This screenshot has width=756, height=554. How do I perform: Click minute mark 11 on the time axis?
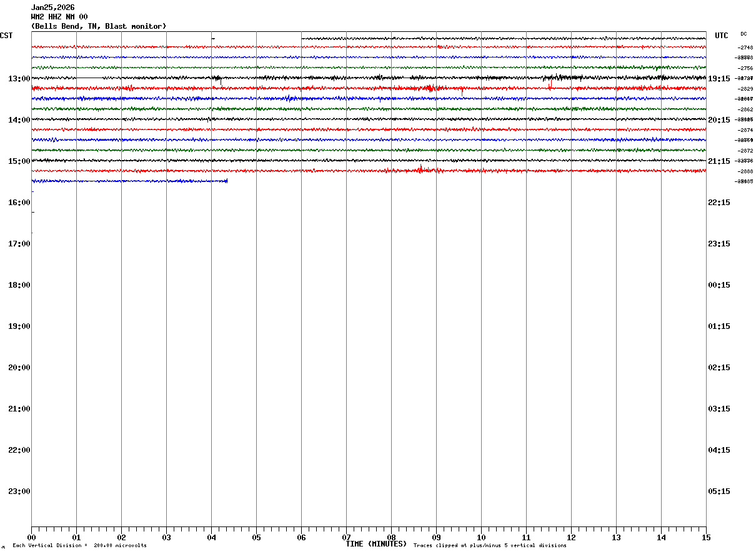click(x=526, y=537)
